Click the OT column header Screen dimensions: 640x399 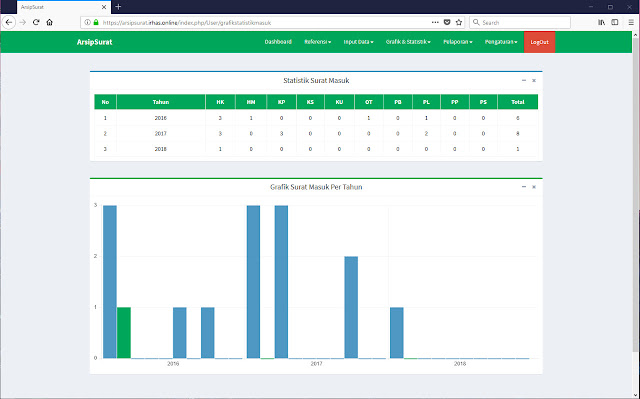[x=369, y=102]
